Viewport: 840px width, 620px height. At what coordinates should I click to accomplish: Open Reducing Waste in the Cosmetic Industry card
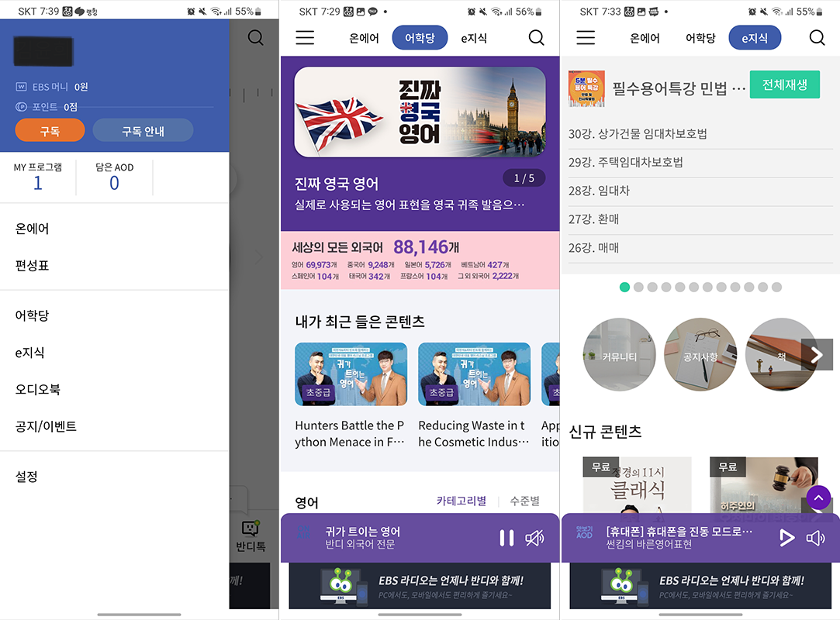[x=474, y=396]
